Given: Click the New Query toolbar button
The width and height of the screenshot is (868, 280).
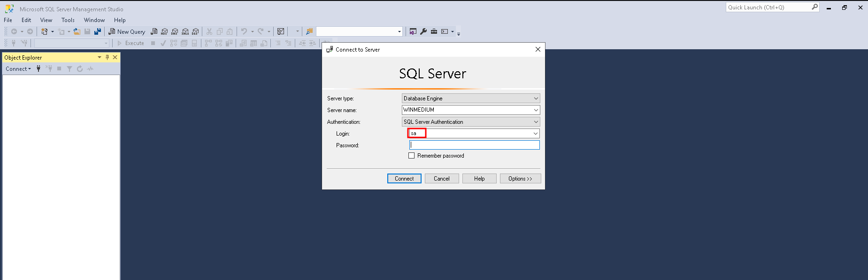Looking at the screenshot, I should [127, 31].
